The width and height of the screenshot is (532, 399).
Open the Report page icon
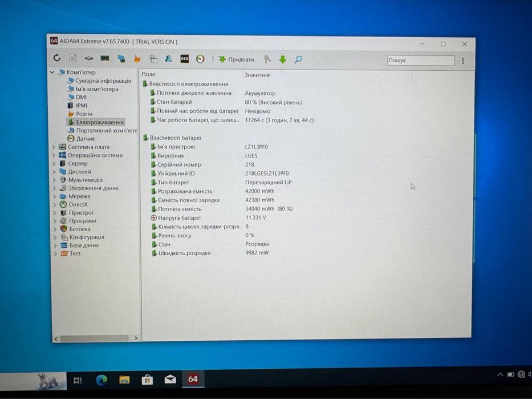[x=72, y=58]
